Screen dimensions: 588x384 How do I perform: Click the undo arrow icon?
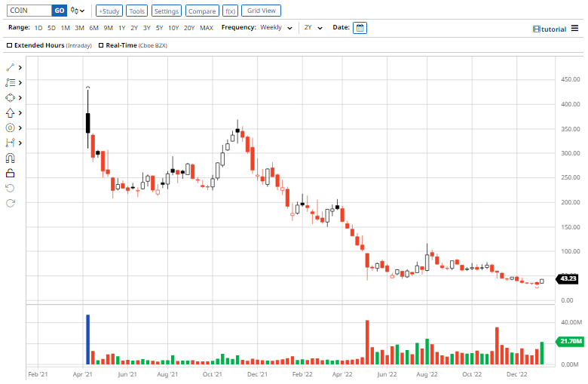pyautogui.click(x=10, y=188)
